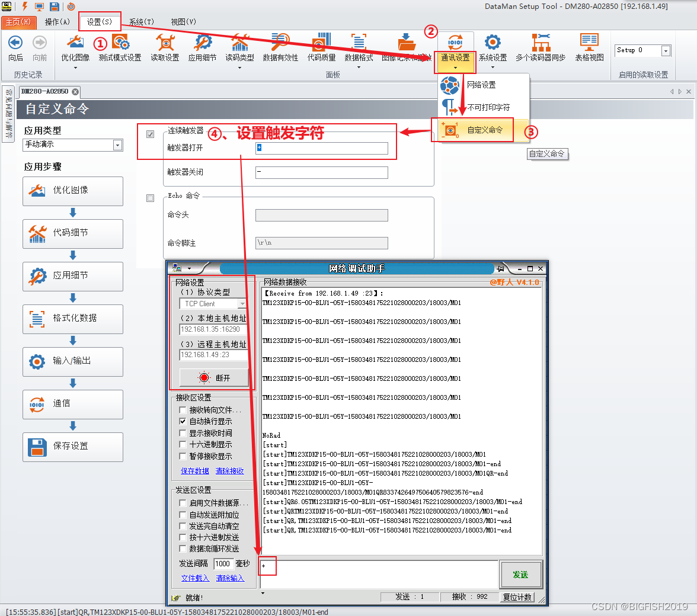Screen dimensions: 697x616
Task: Open the 手动演示 application type dropdown
Action: click(117, 145)
